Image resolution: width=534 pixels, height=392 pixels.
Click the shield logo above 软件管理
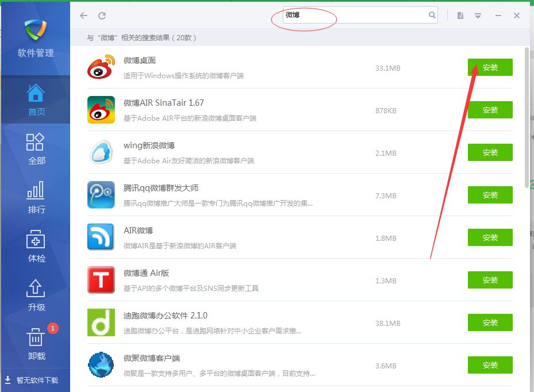click(36, 30)
